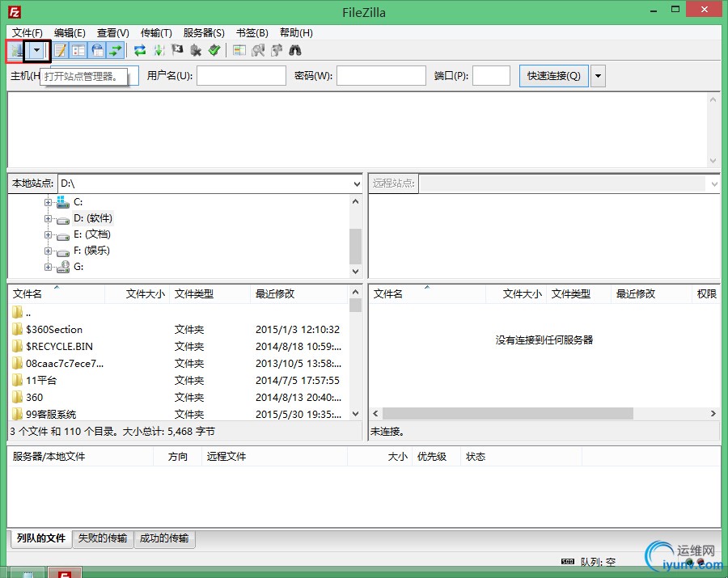Expand the C: drive tree node
Screen dimensions: 728x578
click(48, 202)
